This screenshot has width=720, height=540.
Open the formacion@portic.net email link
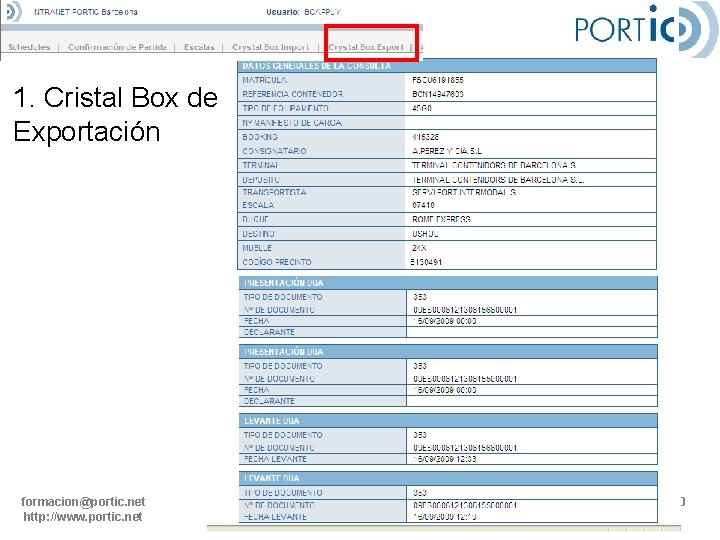tap(83, 501)
